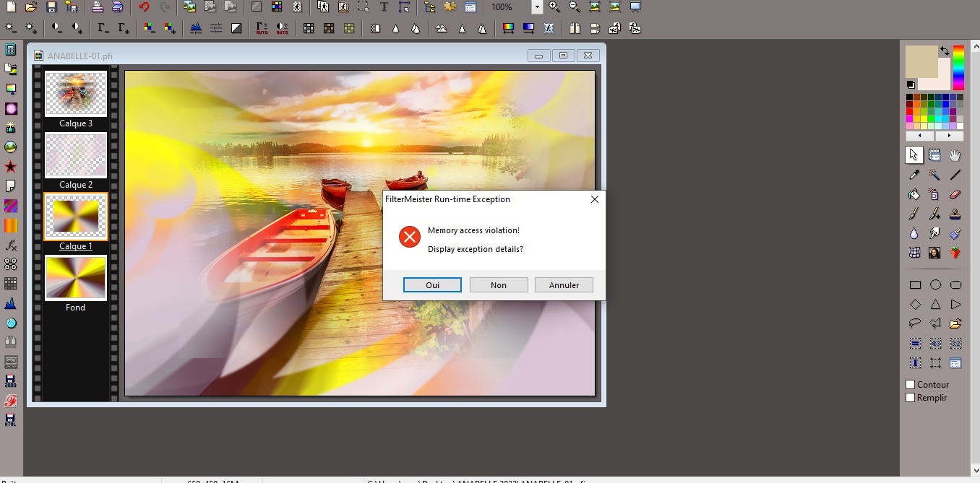Click the Rainbow gradient icon in second toolbar
980x483 pixels.
508,28
